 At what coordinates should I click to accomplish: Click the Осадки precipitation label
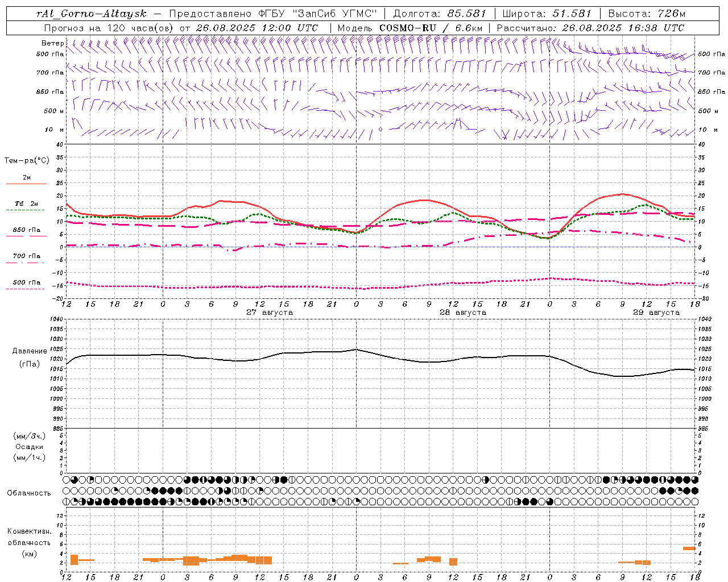[x=30, y=447]
